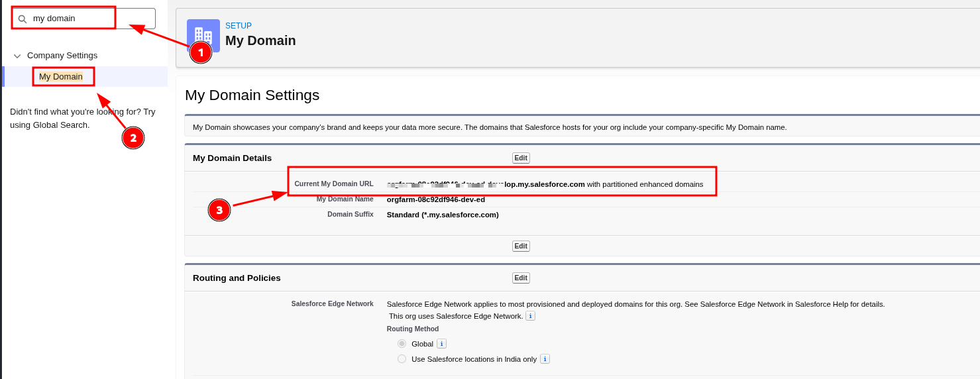Select Use Salesforce locations in India only
Viewport: 980px width, 379px height.
(x=402, y=358)
